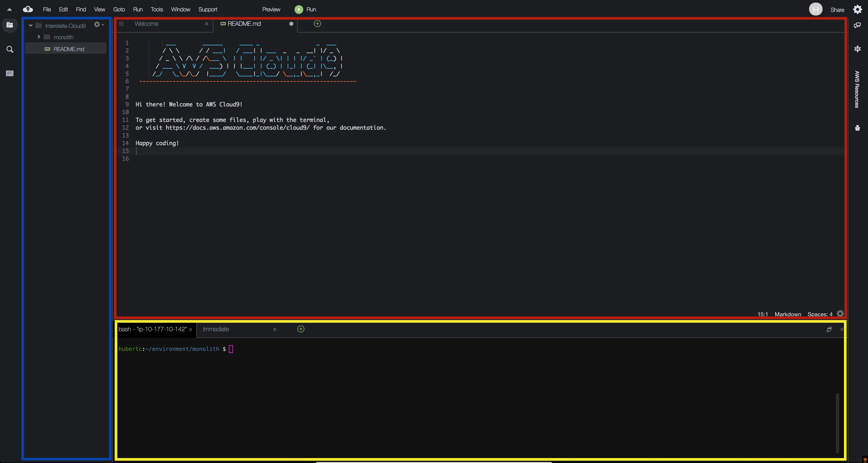Expand the monolith folder
This screenshot has width=868, height=463.
coord(39,37)
